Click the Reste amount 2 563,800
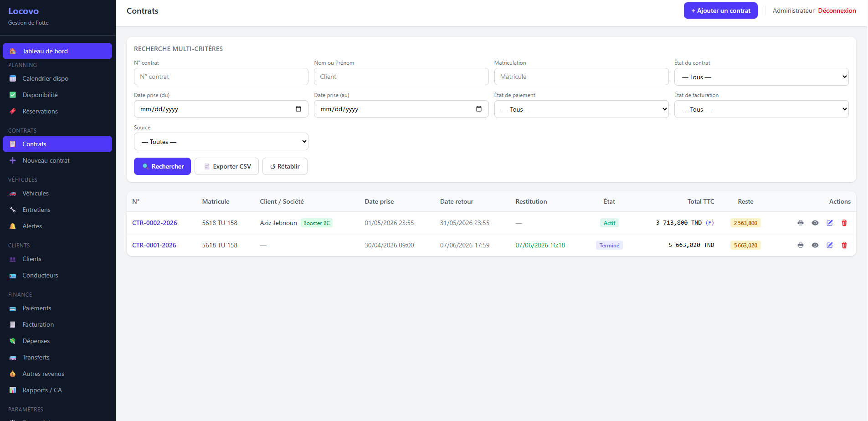This screenshot has height=421, width=868. coord(745,223)
